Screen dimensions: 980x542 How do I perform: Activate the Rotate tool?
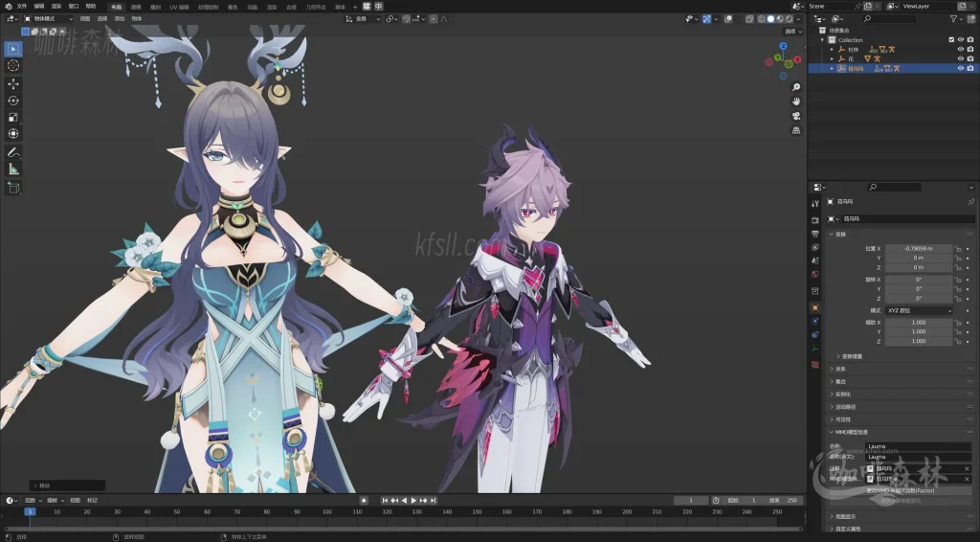13,101
